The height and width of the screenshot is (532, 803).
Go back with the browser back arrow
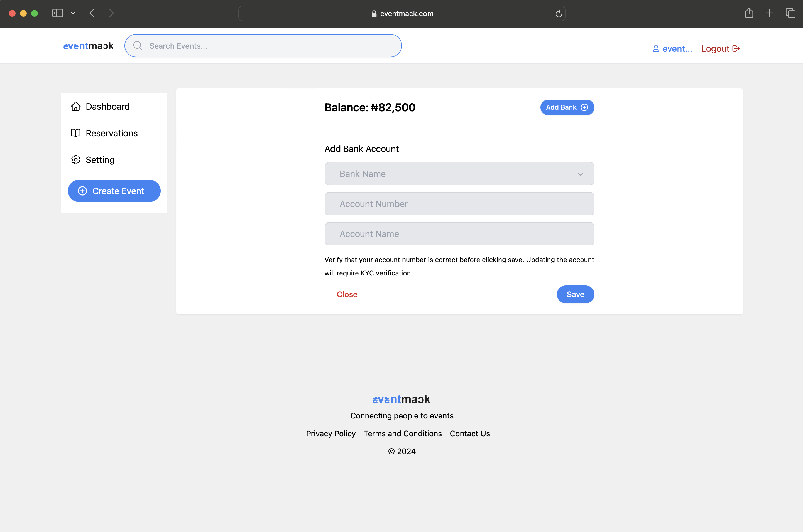(x=92, y=13)
